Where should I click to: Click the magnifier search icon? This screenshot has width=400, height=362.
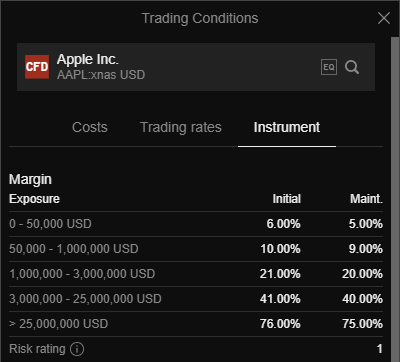point(352,67)
